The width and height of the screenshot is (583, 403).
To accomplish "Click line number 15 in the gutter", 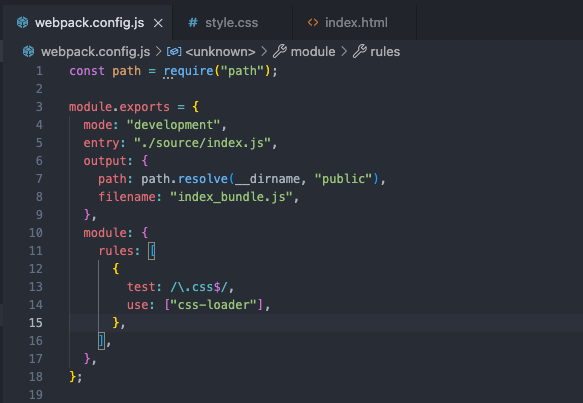I will pos(36,323).
